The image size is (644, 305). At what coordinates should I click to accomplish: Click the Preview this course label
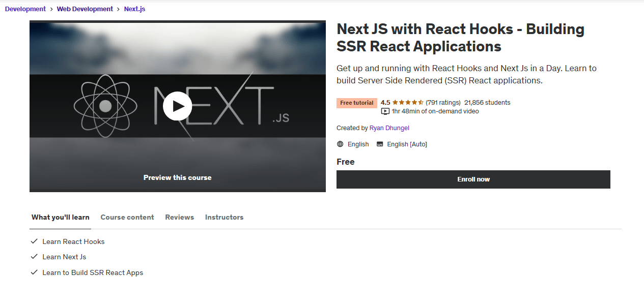coord(177,177)
